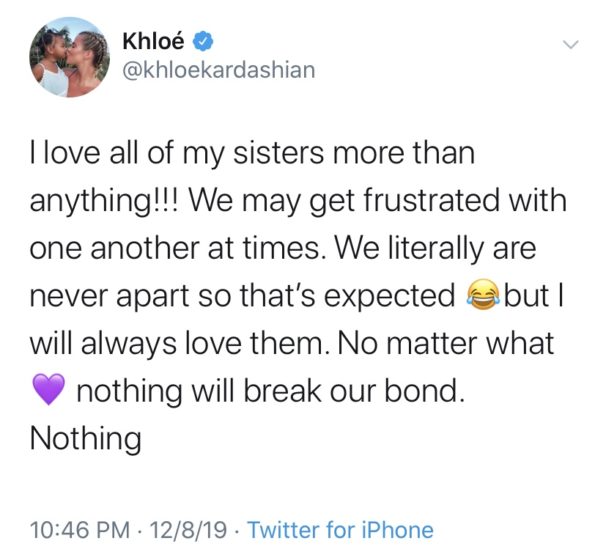Viewport: 595px width, 560px height.
Task: Expand the tweet options chevron
Action: point(570,44)
